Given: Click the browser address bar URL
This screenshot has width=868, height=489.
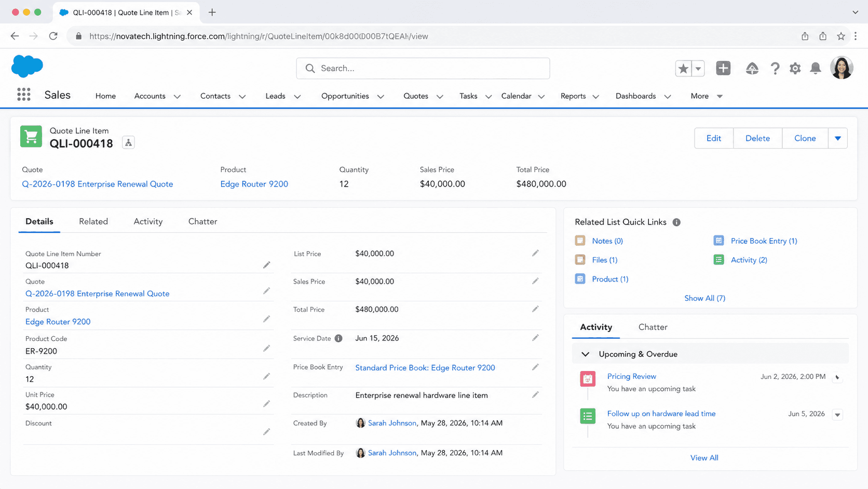Looking at the screenshot, I should (259, 36).
